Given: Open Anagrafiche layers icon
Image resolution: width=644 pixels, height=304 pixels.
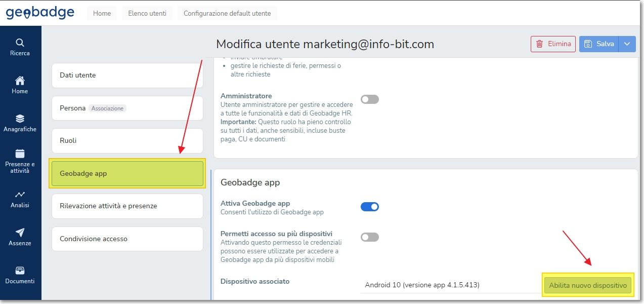Looking at the screenshot, I should click(20, 119).
